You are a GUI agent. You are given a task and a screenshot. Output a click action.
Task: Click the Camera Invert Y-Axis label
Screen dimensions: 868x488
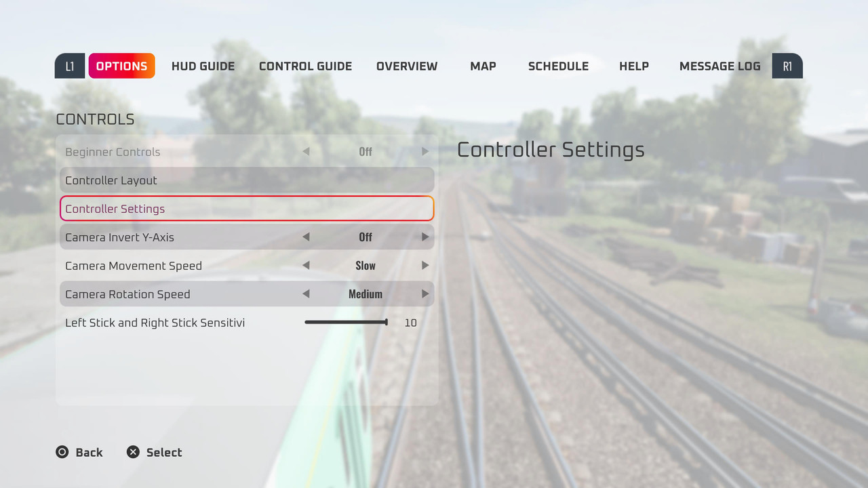(x=119, y=237)
